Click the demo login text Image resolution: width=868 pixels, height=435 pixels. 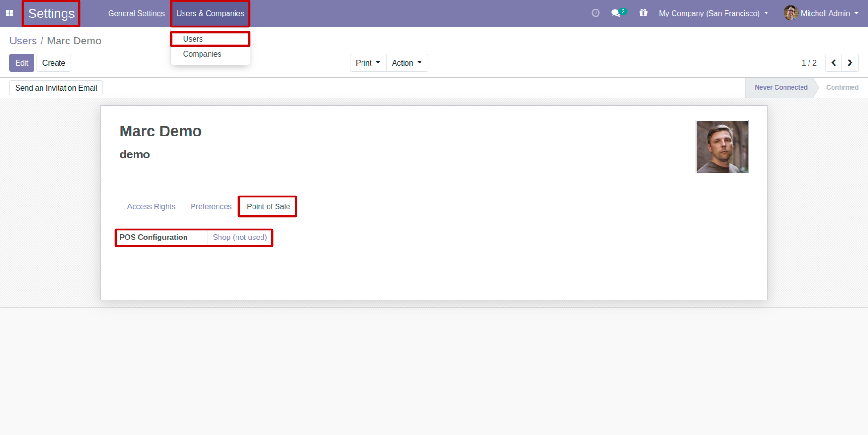click(135, 154)
